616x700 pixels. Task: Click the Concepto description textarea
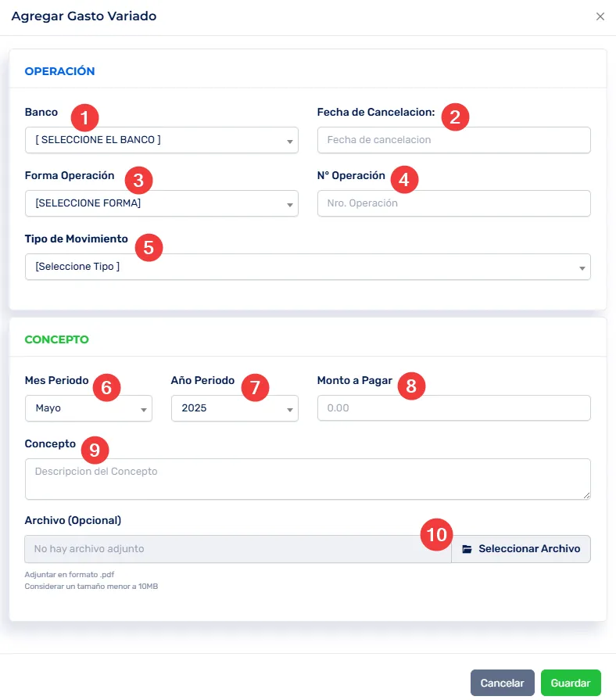point(307,479)
